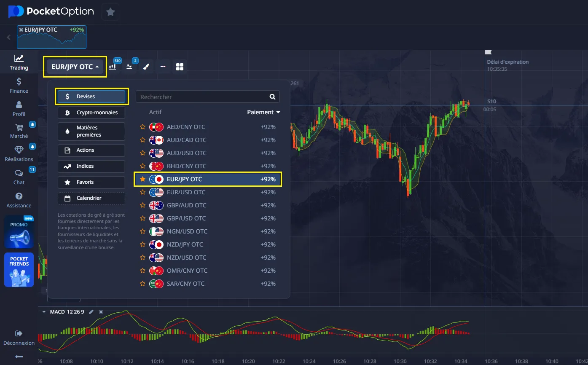Select the AUD/CAD OTC asset name
The height and width of the screenshot is (365, 588).
coord(187,140)
